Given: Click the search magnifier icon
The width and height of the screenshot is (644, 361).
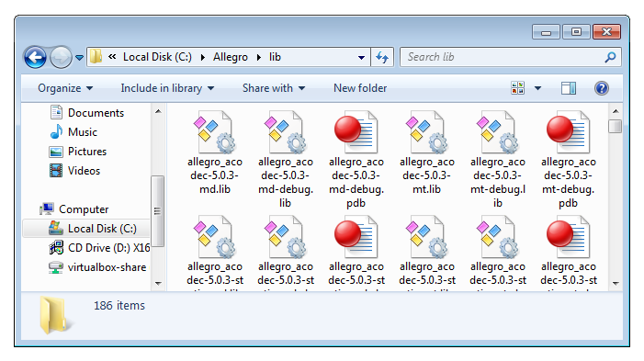Looking at the screenshot, I should point(610,57).
